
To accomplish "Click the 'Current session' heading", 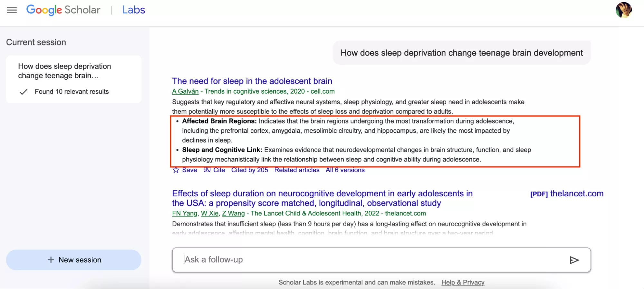I will [x=36, y=42].
